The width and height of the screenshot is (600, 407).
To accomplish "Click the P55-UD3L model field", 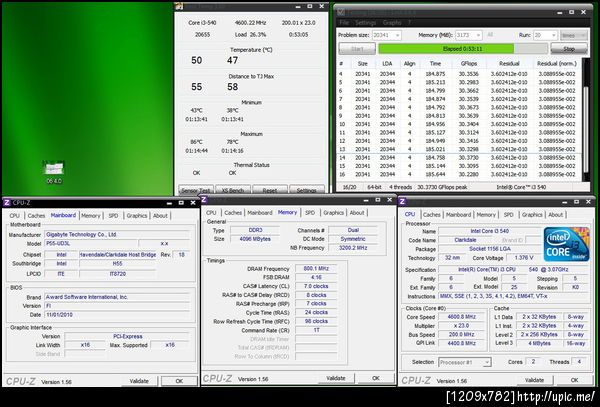I will click(x=90, y=244).
